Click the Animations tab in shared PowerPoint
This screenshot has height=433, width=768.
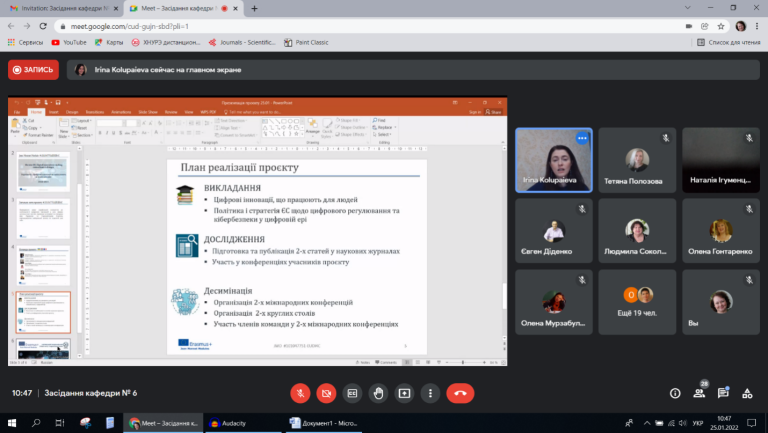click(x=121, y=112)
